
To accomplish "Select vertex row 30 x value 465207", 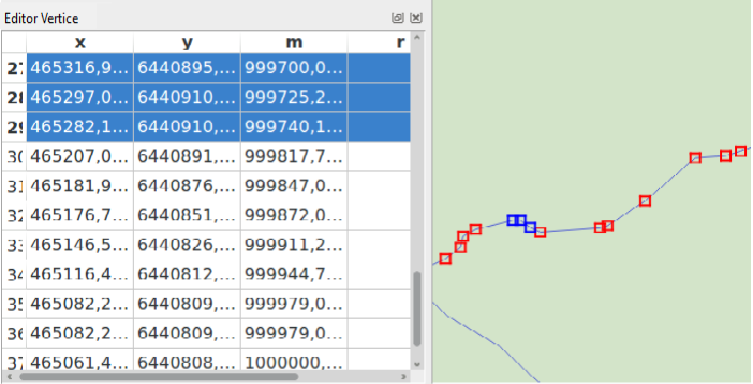I will (x=80, y=156).
